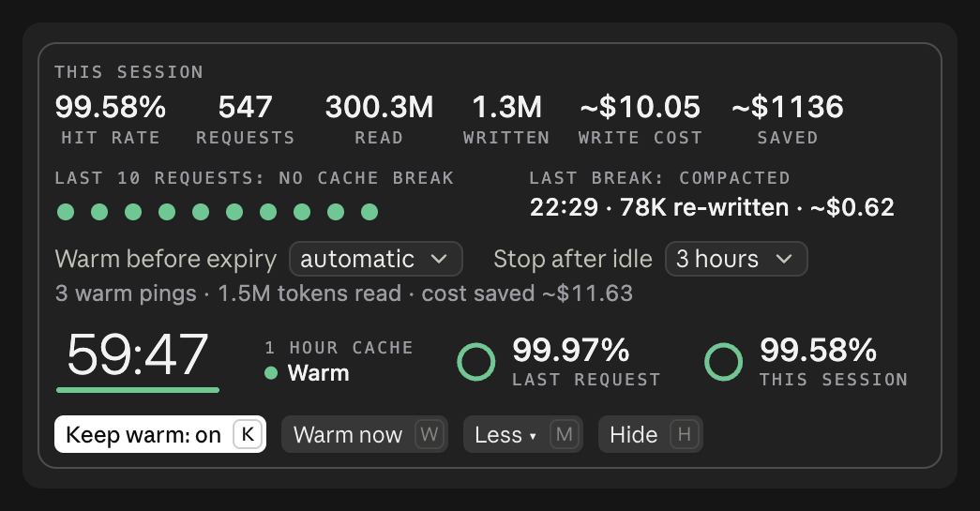The height and width of the screenshot is (511, 980).
Task: Click the last request hit-rate ring
Action: (x=476, y=362)
